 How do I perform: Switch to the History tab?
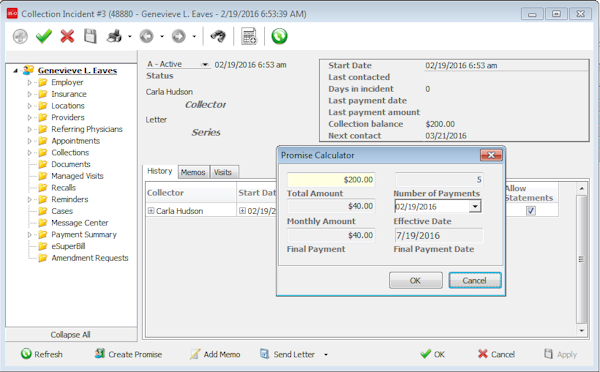pyautogui.click(x=160, y=171)
